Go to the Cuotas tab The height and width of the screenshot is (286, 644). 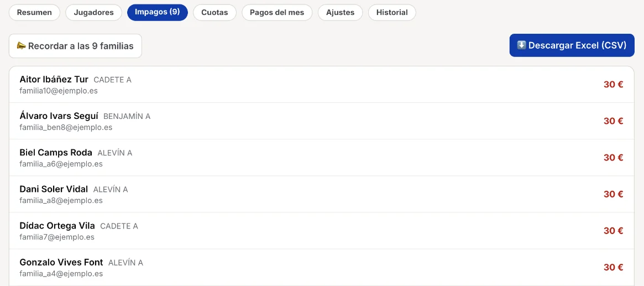[214, 12]
